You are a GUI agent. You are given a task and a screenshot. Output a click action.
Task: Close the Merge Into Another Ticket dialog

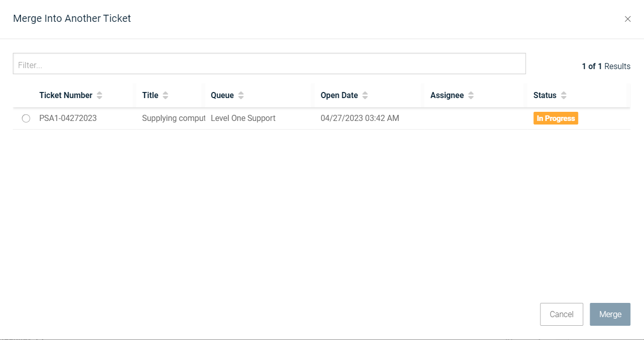[x=628, y=19]
